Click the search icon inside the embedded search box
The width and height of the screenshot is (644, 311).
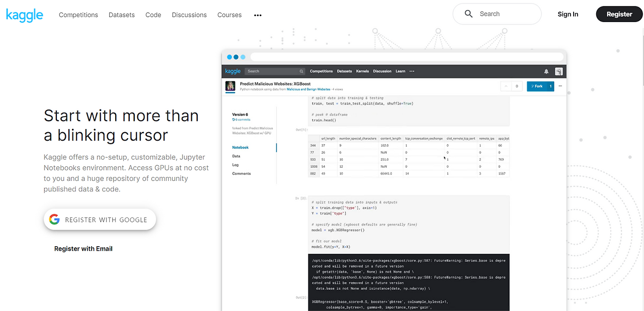301,71
